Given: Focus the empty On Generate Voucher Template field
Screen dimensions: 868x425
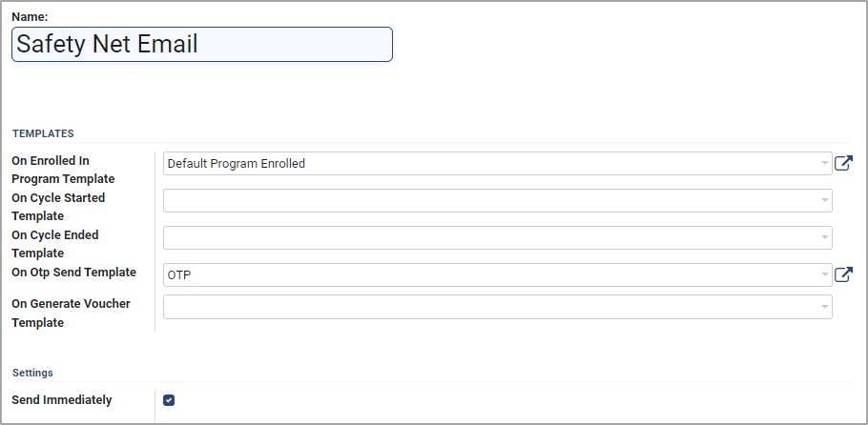Looking at the screenshot, I should pos(497,307).
